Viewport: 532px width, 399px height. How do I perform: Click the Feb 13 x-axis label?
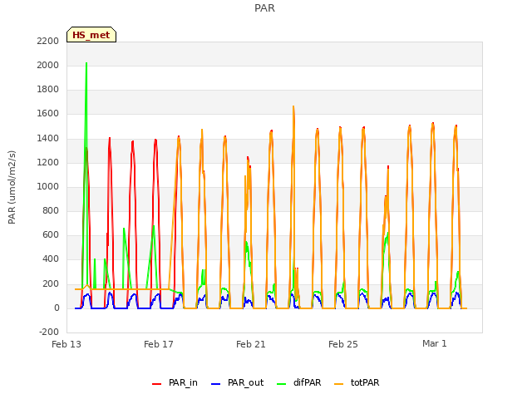(x=66, y=344)
